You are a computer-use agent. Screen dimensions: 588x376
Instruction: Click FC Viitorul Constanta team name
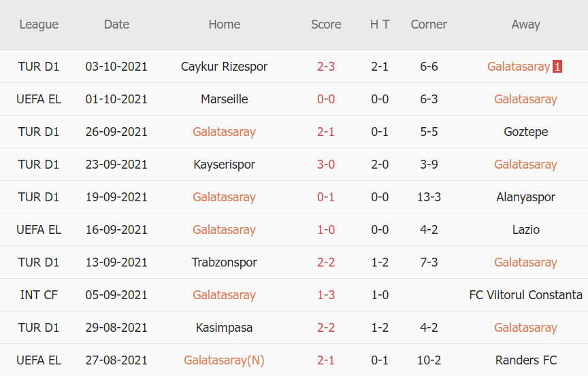click(525, 295)
